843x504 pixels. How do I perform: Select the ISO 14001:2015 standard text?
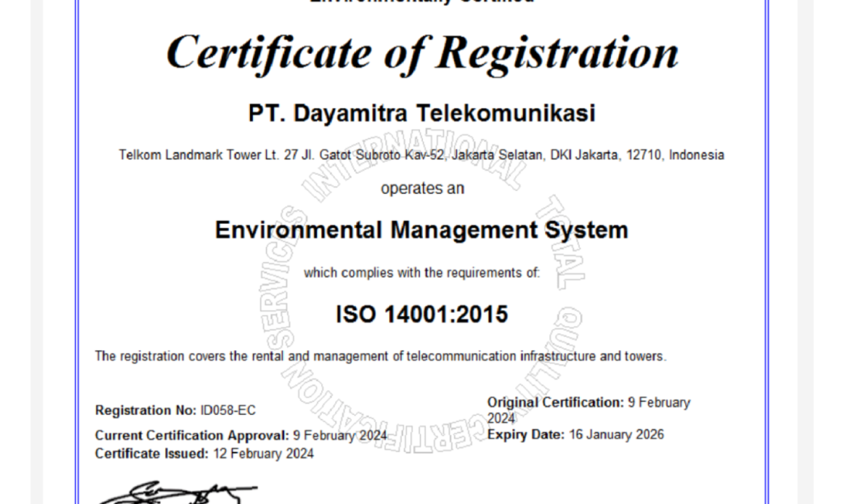(421, 314)
